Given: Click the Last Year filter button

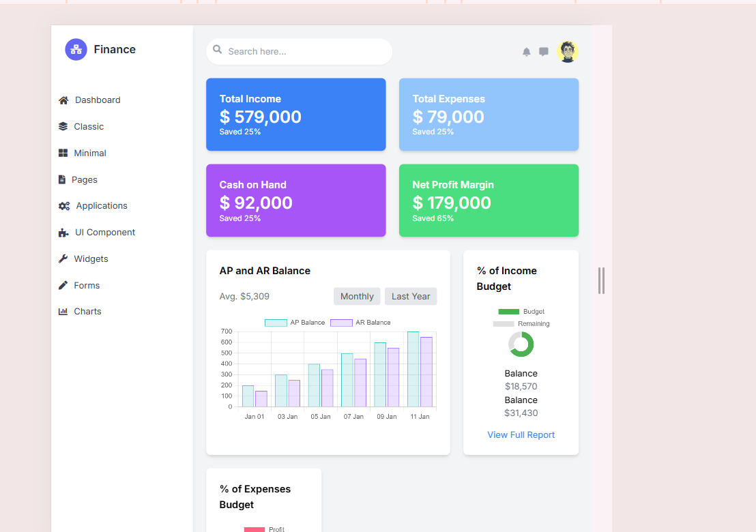Looking at the screenshot, I should (x=411, y=297).
